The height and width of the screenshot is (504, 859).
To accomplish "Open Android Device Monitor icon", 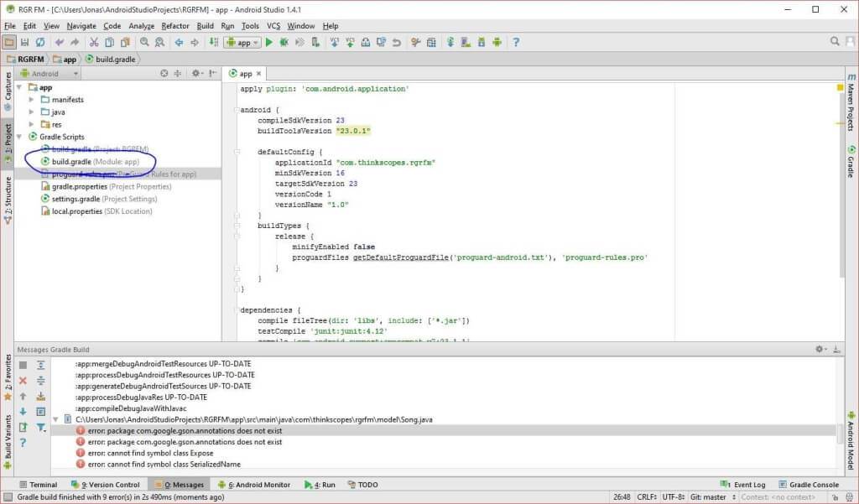I will click(497, 42).
